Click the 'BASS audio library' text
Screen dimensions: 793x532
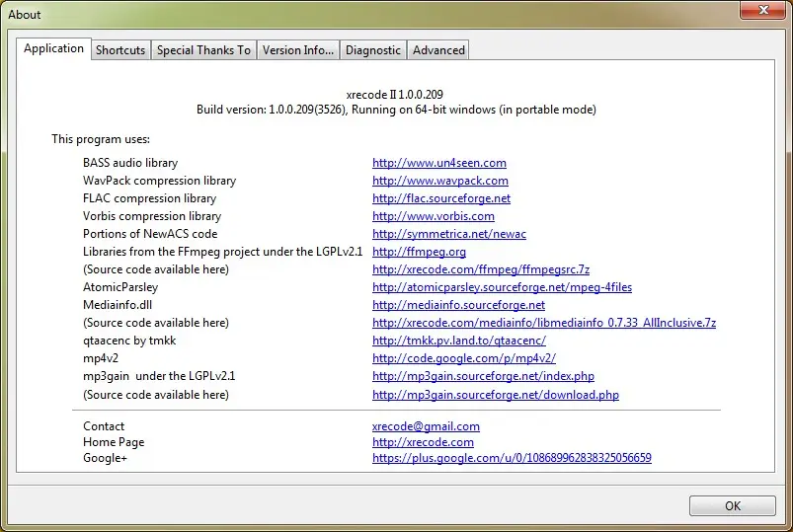click(x=130, y=163)
